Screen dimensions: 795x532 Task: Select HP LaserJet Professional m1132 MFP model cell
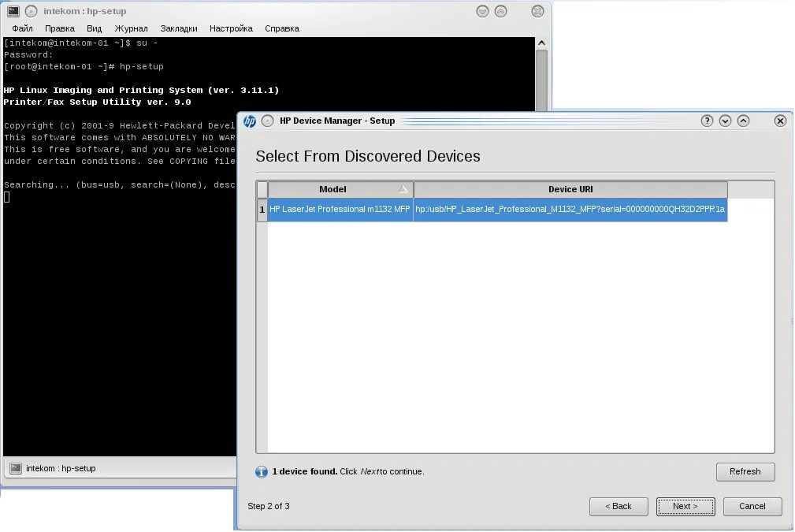click(x=340, y=210)
